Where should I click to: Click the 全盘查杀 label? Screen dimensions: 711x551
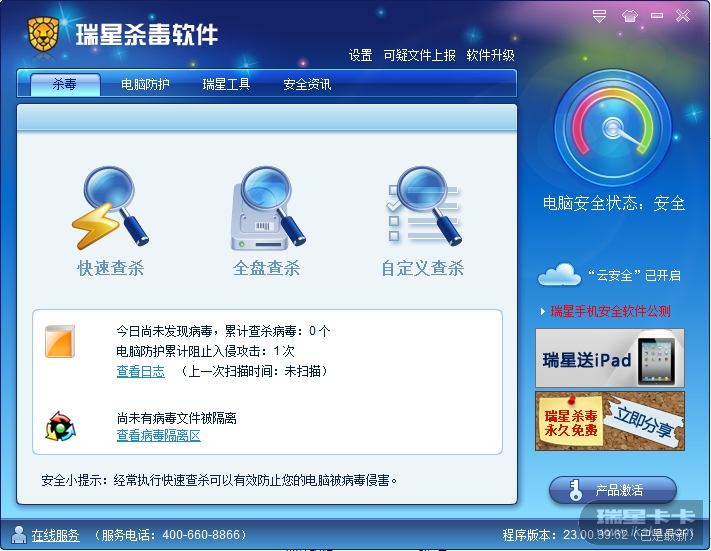pyautogui.click(x=267, y=268)
